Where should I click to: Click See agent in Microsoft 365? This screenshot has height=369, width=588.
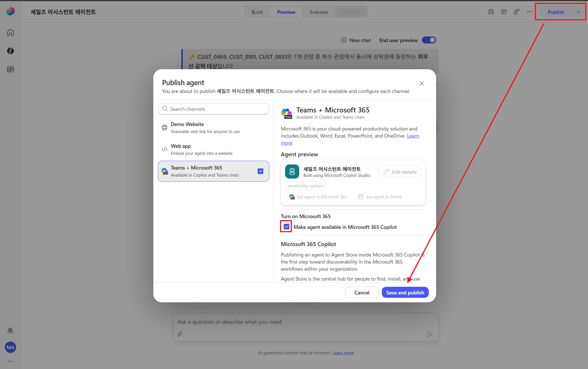point(318,197)
